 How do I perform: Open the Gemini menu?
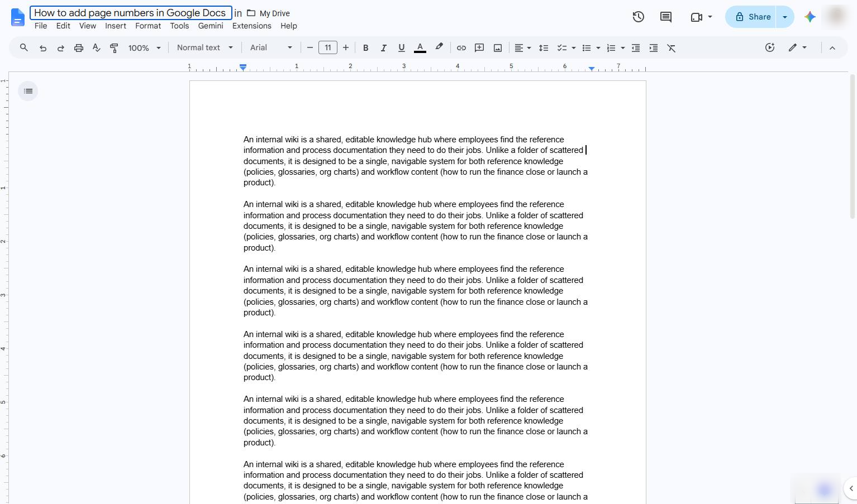(x=211, y=26)
